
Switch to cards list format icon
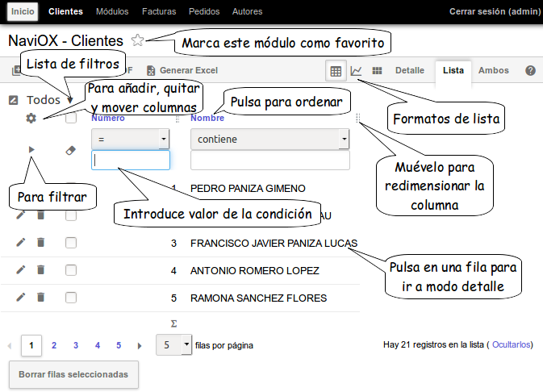[377, 71]
